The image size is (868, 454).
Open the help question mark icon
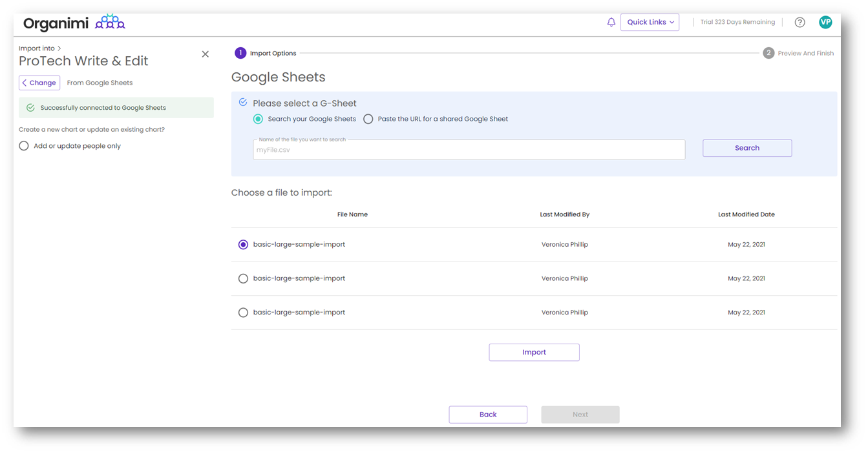(x=799, y=22)
